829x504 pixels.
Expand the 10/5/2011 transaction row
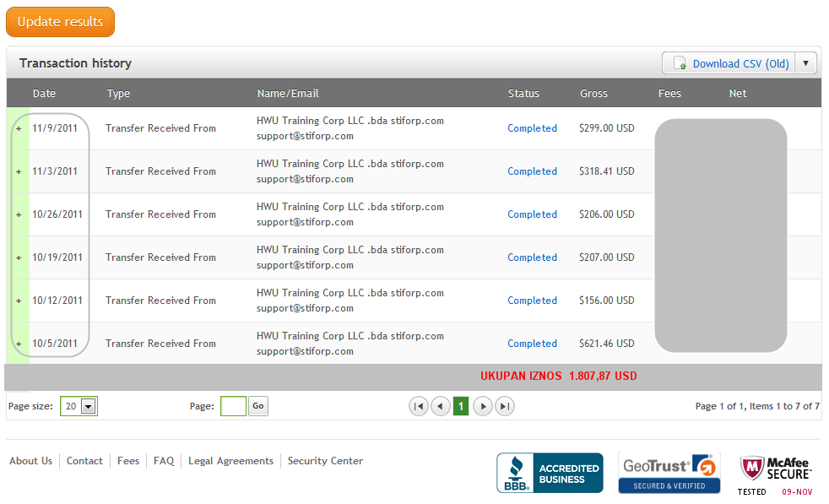click(19, 344)
